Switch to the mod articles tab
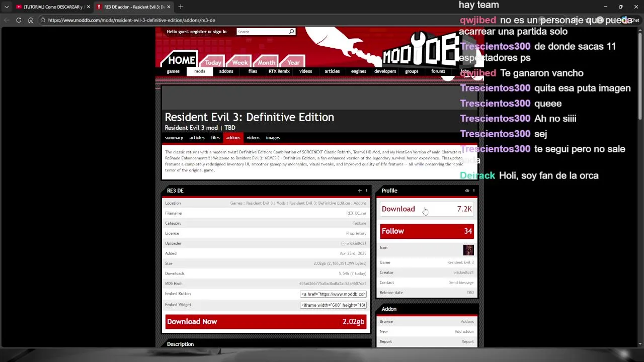 [x=197, y=138]
